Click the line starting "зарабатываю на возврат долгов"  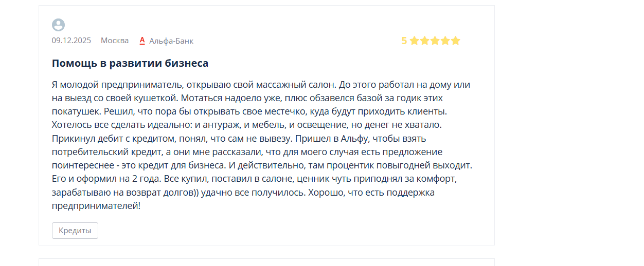click(123, 193)
